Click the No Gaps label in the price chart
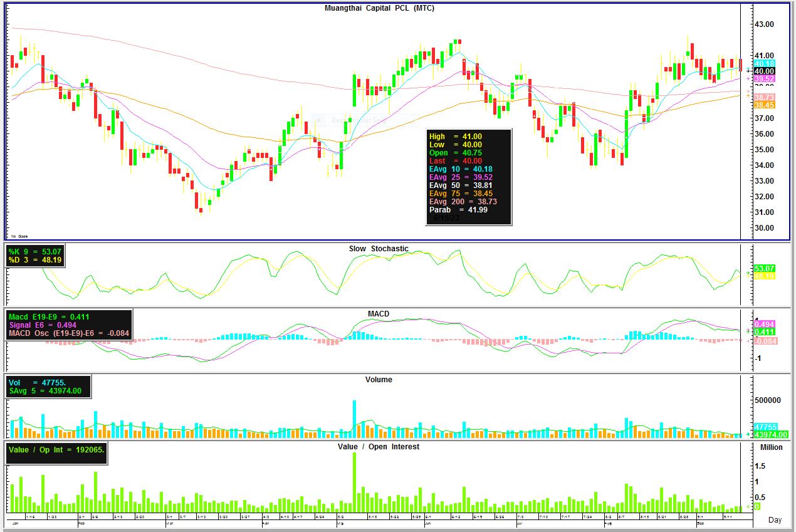Screen dimensions: 796x532 18,236
